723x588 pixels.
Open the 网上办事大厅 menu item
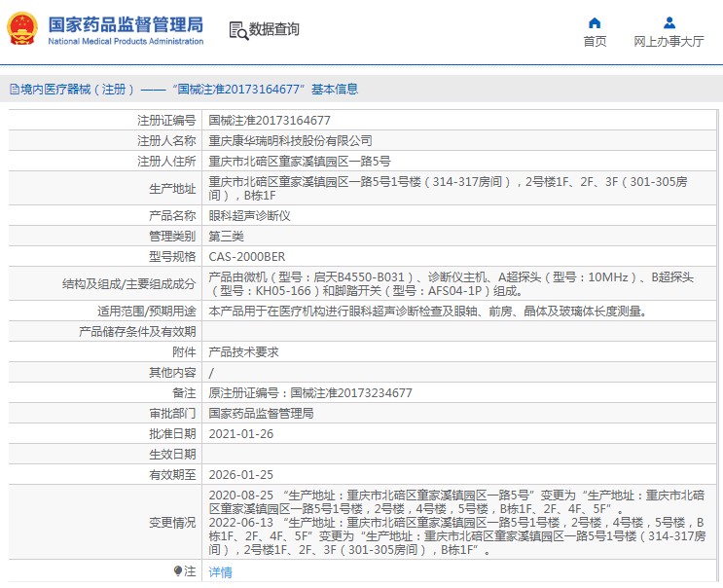[669, 41]
